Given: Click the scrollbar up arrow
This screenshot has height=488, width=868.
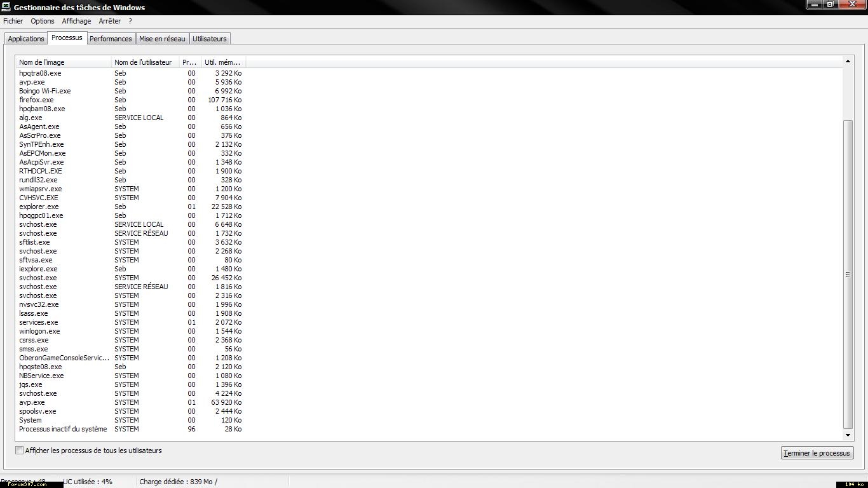Looking at the screenshot, I should pos(848,61).
